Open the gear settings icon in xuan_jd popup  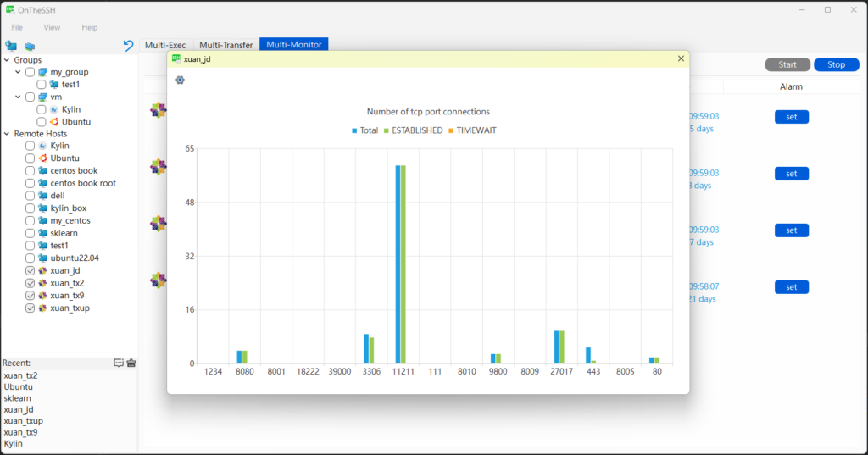click(180, 80)
